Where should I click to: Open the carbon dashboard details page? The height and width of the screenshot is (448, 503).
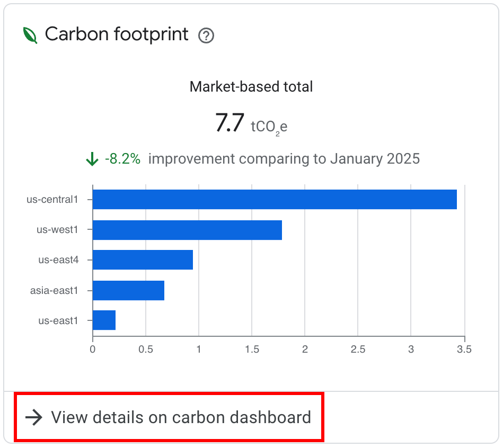click(x=180, y=418)
